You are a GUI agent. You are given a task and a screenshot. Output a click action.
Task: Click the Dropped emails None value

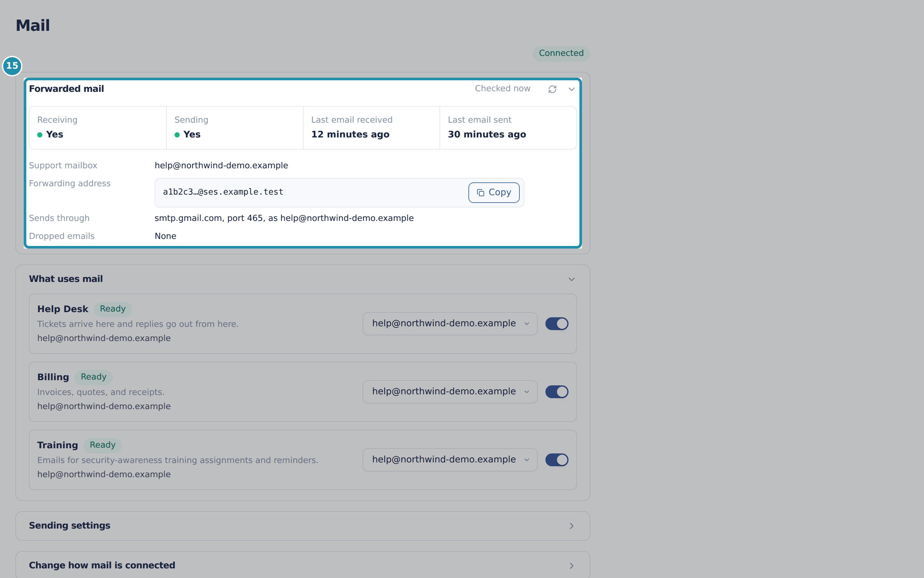pos(165,236)
